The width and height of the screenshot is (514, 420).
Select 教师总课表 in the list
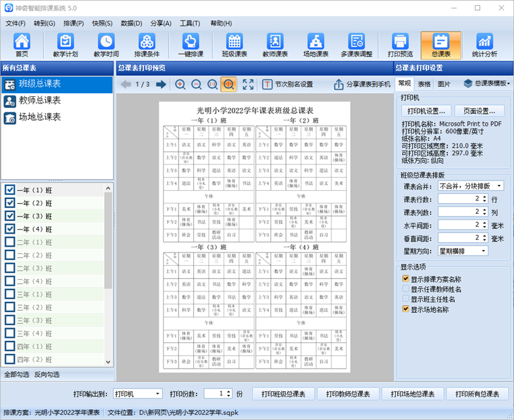click(x=57, y=101)
